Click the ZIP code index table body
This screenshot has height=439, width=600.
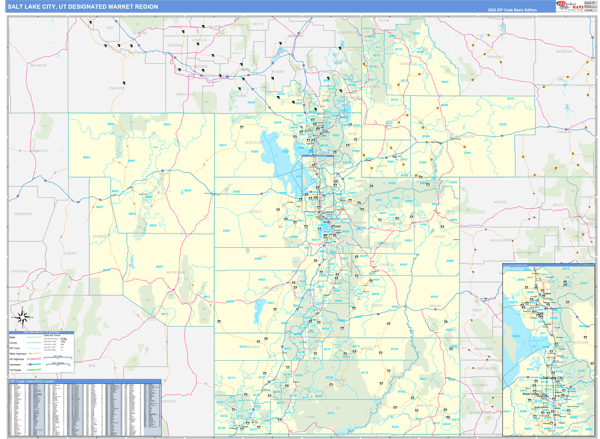[x=85, y=410]
